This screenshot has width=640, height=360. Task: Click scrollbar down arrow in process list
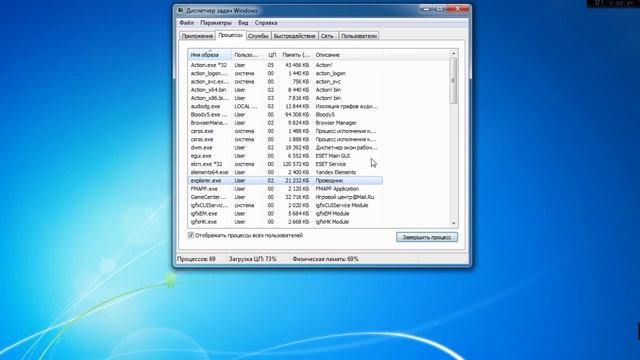(x=453, y=223)
